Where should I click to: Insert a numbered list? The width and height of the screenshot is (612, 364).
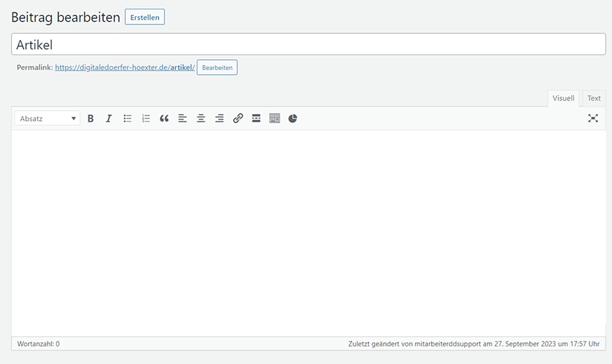(x=146, y=118)
